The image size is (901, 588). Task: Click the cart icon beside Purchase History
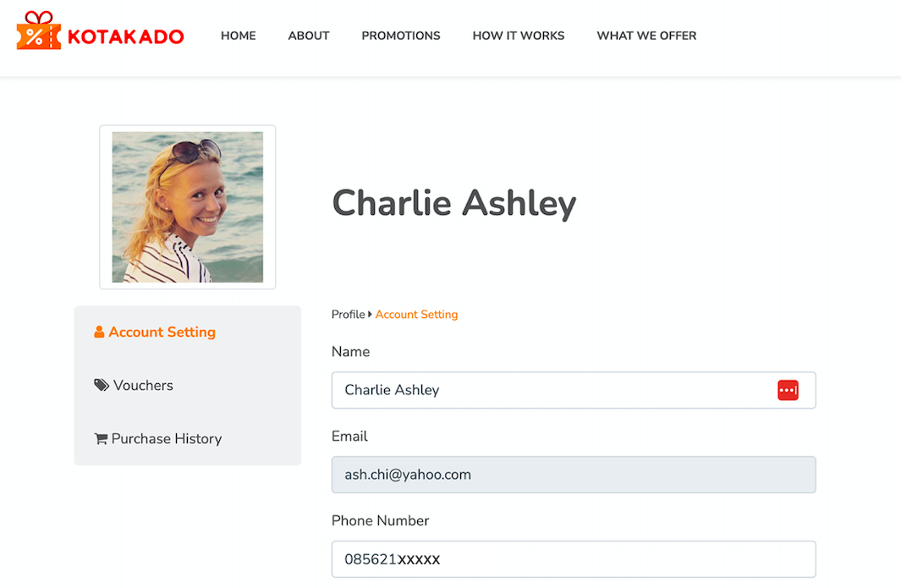(x=101, y=439)
